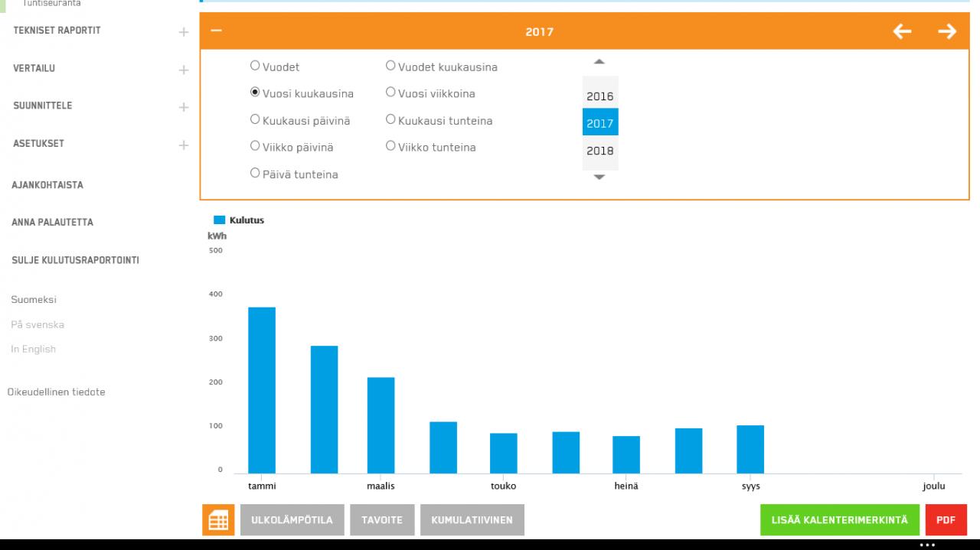
Task: Toggle the Kulutus legend swatch
Action: 219,220
